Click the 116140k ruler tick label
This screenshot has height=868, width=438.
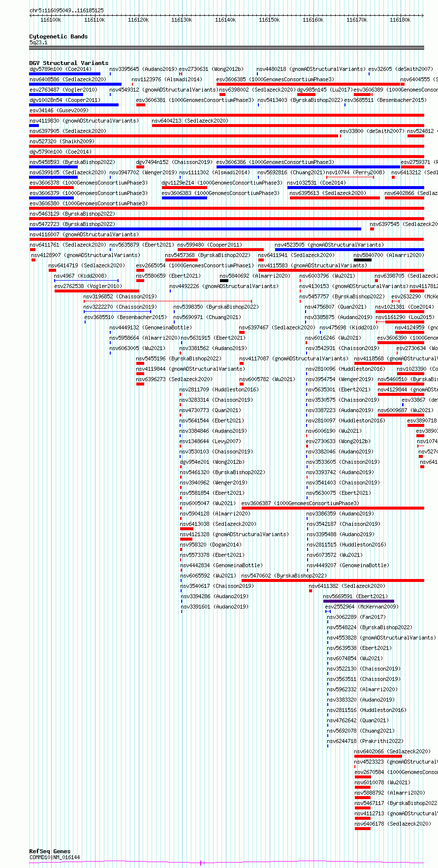pyautogui.click(x=225, y=20)
